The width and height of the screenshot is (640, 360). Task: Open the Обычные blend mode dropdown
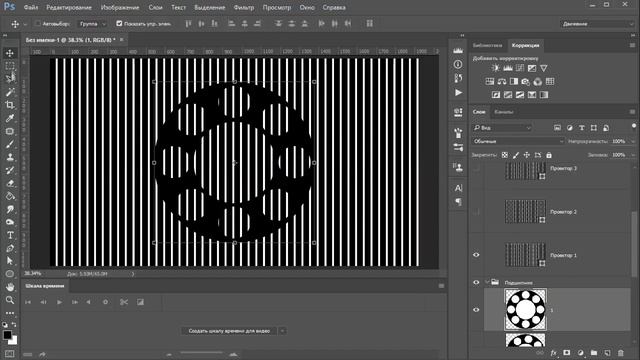(518, 141)
